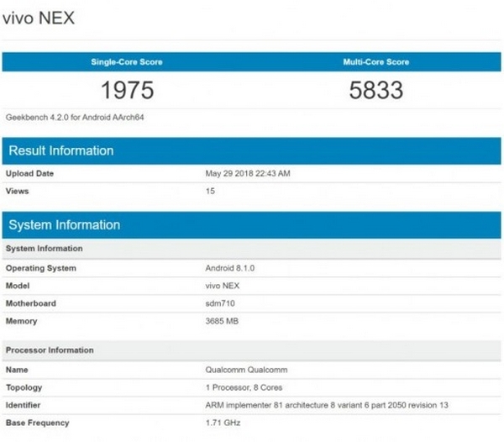504x442 pixels.
Task: Click the blue System Information section header
Action: pos(251,225)
